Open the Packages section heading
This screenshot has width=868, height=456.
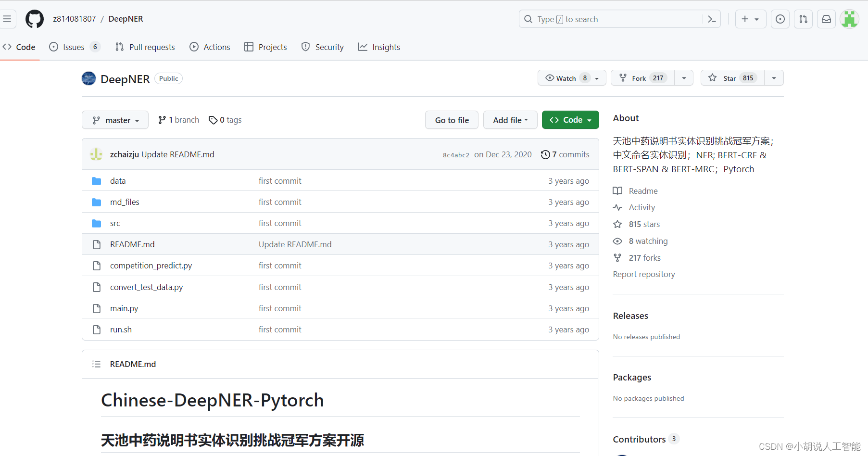coord(632,377)
